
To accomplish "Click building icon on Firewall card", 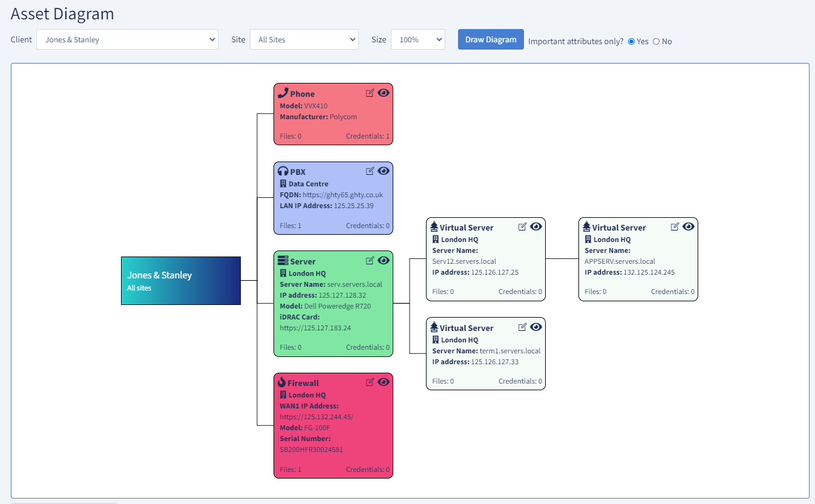I will (283, 394).
